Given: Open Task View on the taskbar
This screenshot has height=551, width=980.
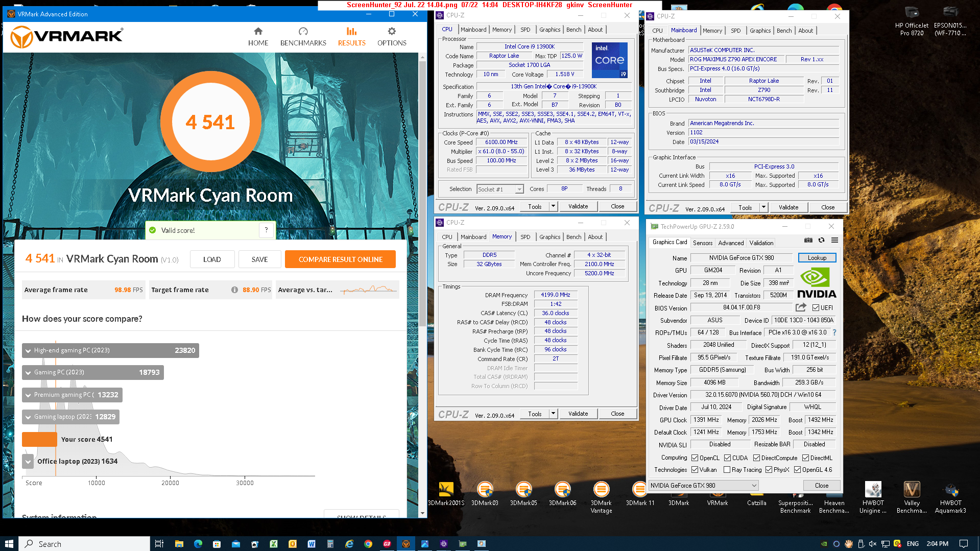Looking at the screenshot, I should click(x=159, y=544).
